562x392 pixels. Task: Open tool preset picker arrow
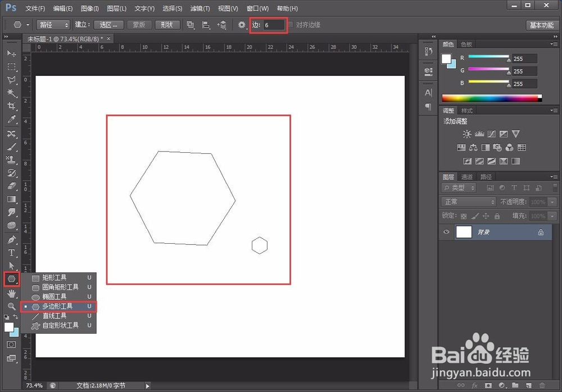[x=28, y=25]
